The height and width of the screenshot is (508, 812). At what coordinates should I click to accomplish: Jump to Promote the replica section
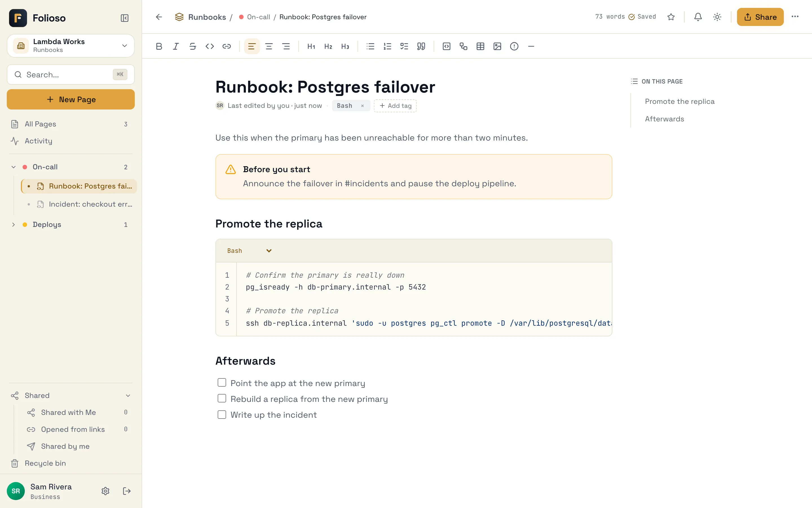[679, 102]
